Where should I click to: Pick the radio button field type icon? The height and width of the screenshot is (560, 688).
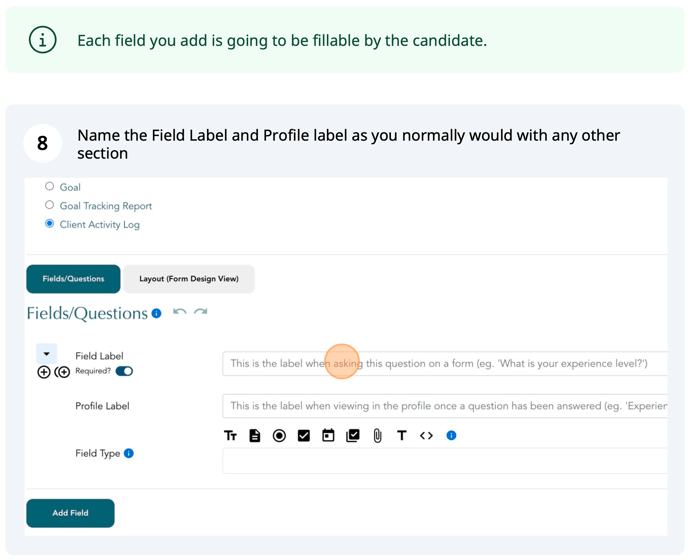[279, 435]
